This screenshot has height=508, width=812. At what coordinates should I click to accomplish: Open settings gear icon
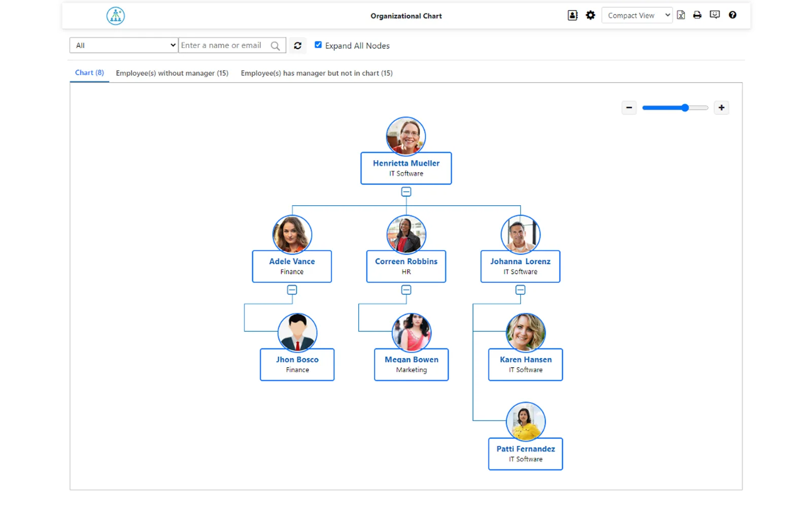tap(590, 15)
